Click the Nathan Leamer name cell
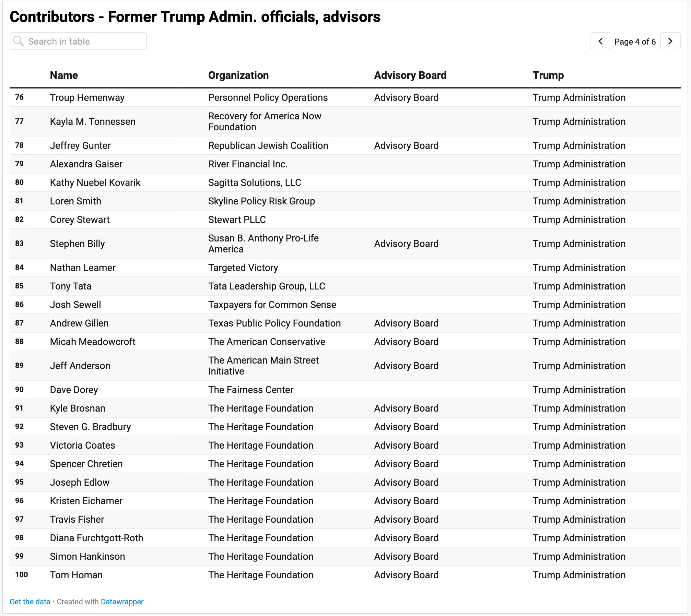 click(83, 268)
